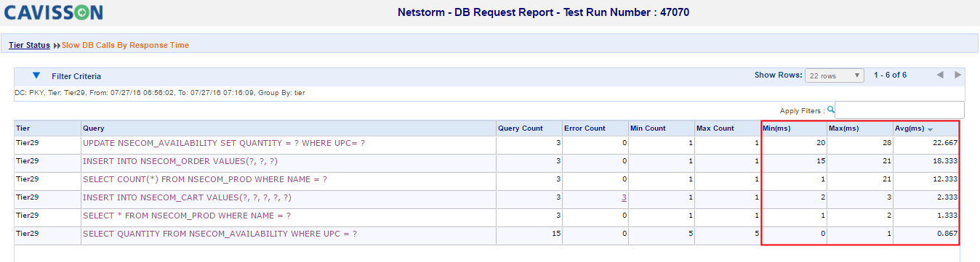Go to previous page arrow
Image resolution: width=980 pixels, height=262 pixels.
pos(940,75)
